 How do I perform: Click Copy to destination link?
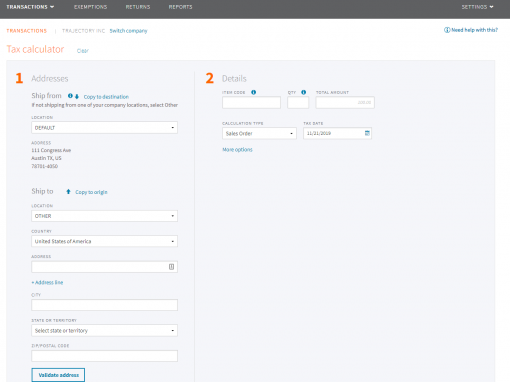point(106,97)
